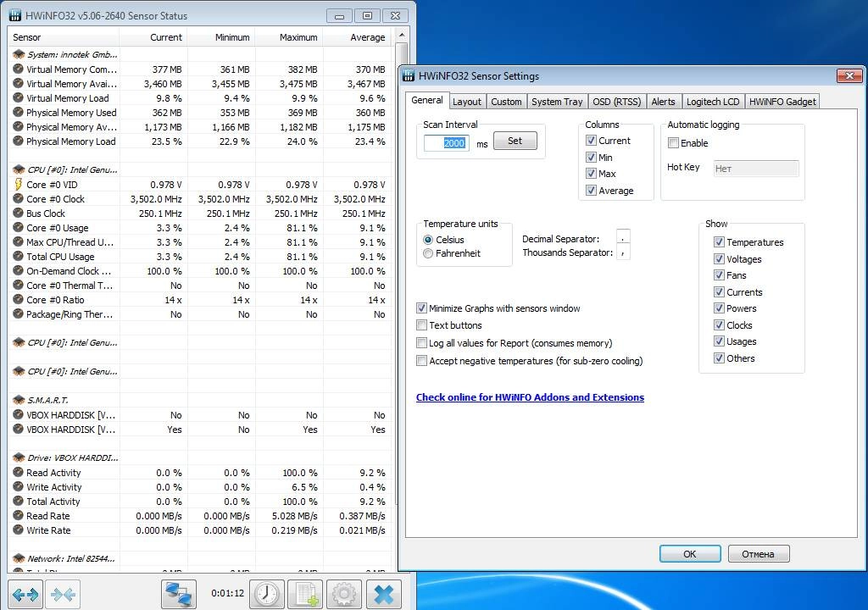Screen dimensions: 868x610
Task: Open the OSD (RTSS) tab
Action: pos(617,102)
